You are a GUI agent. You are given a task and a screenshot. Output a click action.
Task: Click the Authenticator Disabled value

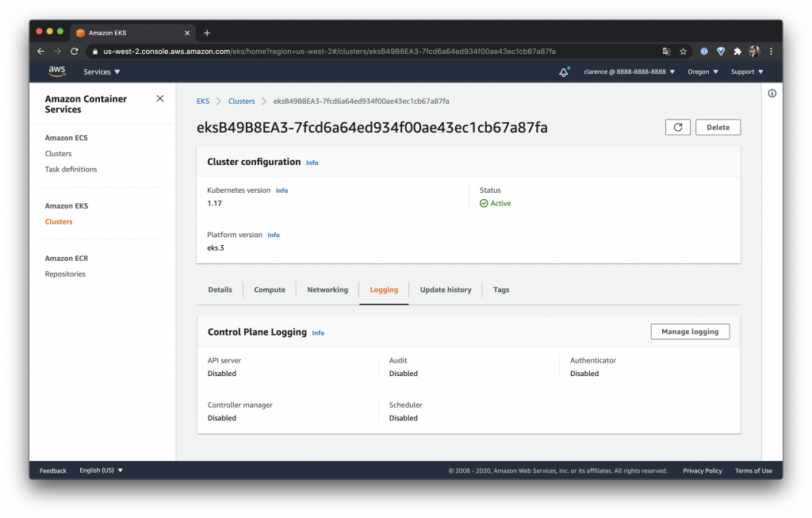coord(584,374)
